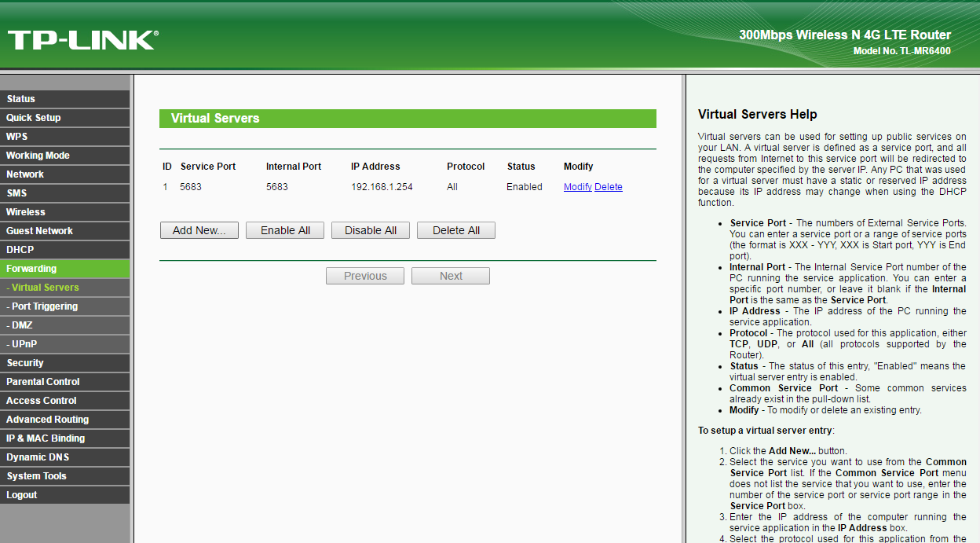Screen dimensions: 980x543
Task: Click the Internal Port column header
Action: point(294,167)
